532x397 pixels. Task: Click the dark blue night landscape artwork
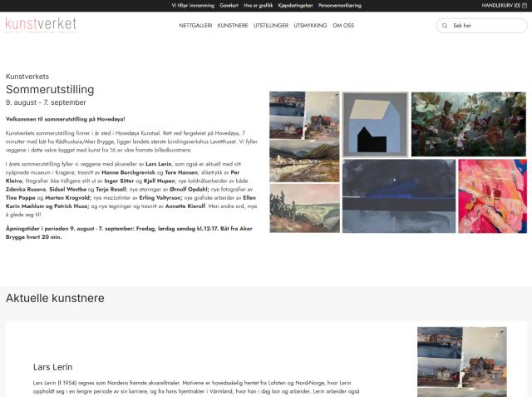click(399, 196)
